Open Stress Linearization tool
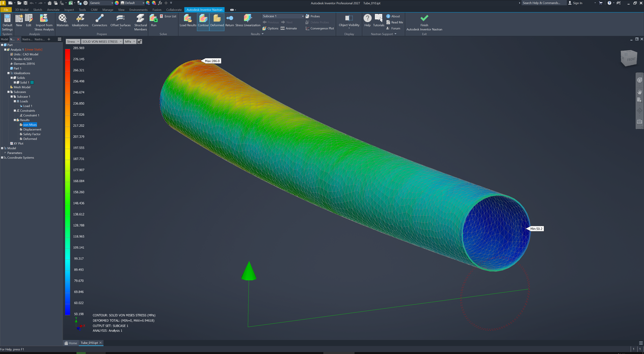This screenshot has width=644, height=354. pos(248,21)
